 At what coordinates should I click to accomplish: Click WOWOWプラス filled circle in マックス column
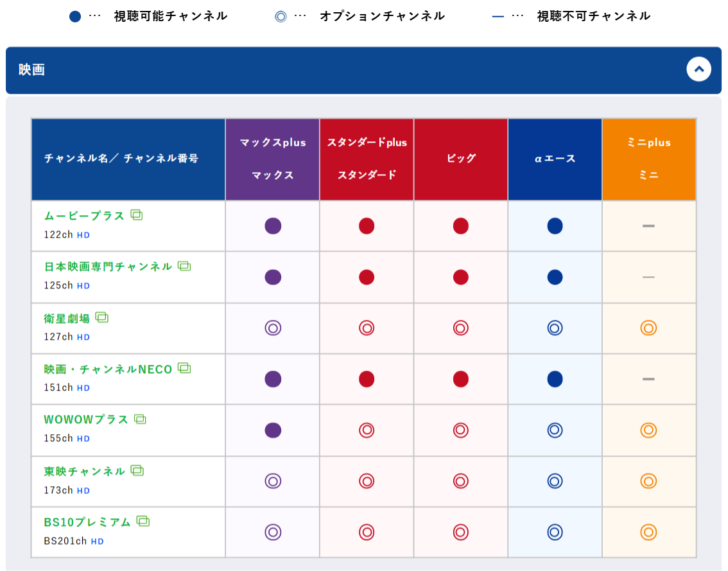(x=273, y=430)
